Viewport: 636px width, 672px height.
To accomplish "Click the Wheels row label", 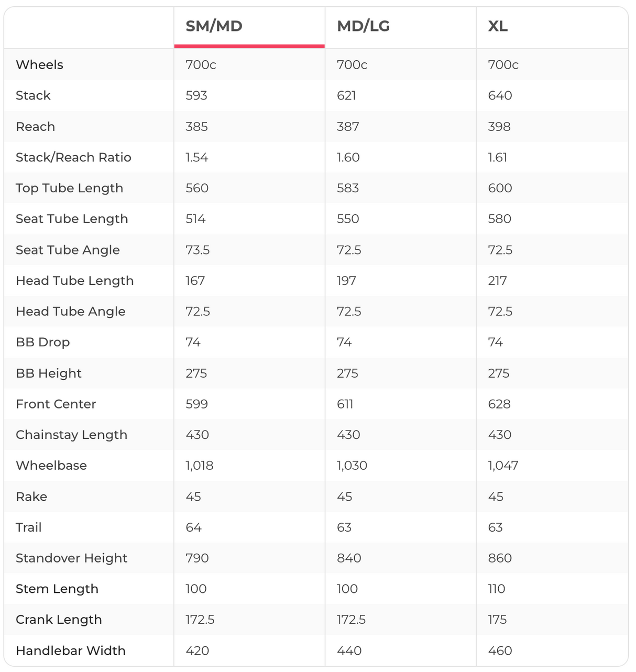I will click(39, 65).
